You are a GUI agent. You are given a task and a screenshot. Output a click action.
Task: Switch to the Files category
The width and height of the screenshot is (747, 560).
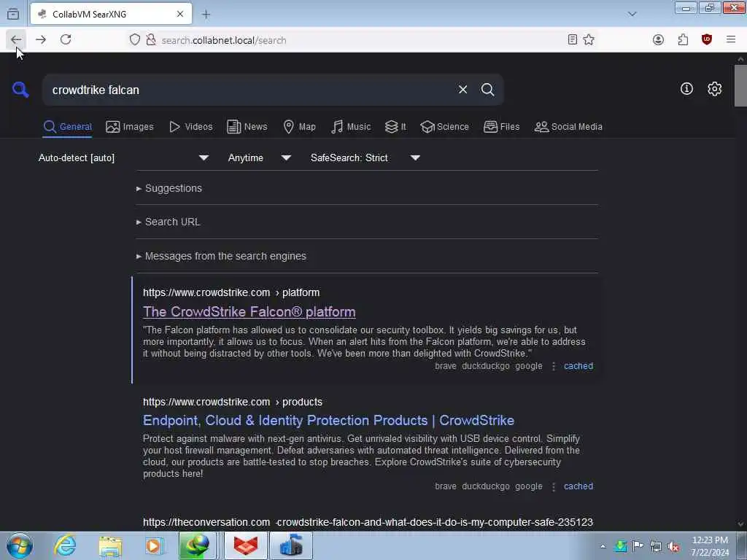click(x=501, y=127)
